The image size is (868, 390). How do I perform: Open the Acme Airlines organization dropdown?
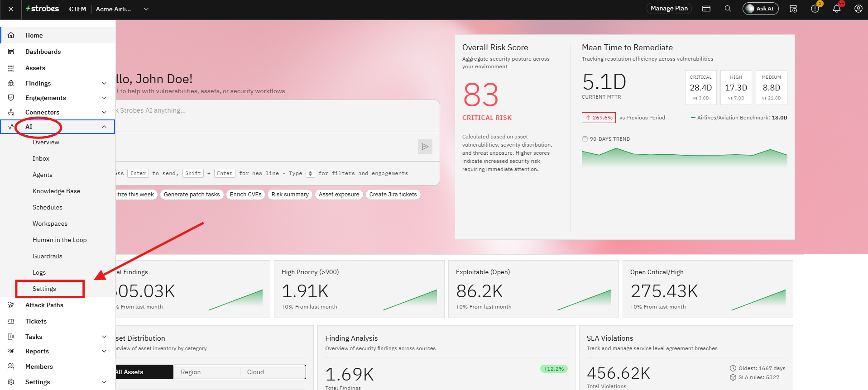[x=122, y=9]
